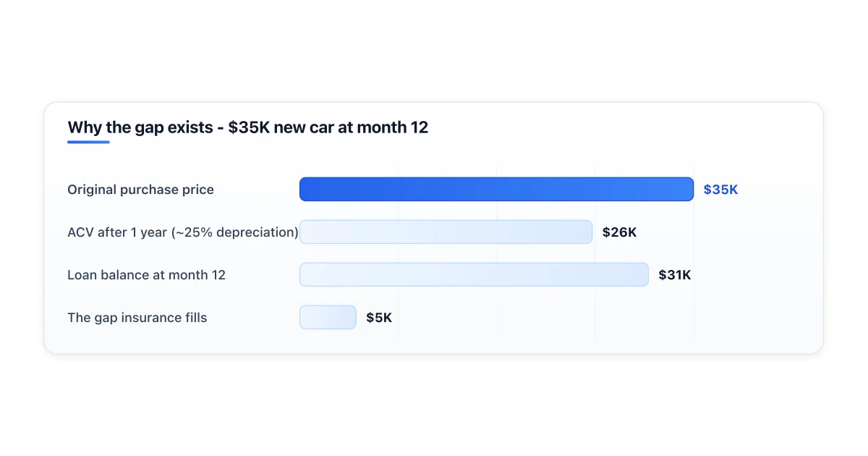Click the blue '$35K' value at bar end
868x456 pixels.
pos(720,190)
